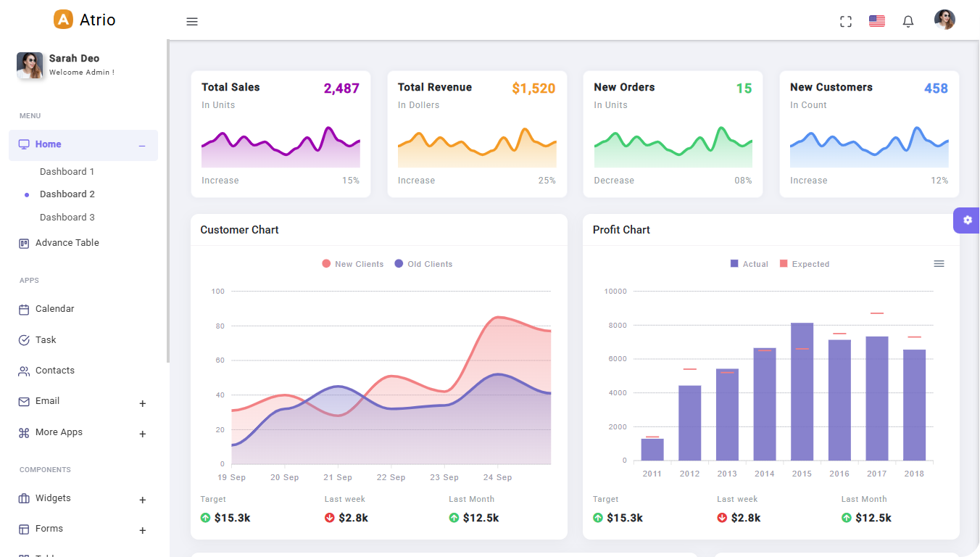Image resolution: width=980 pixels, height=557 pixels.
Task: Enter fullscreen mode via header icon
Action: coord(845,22)
